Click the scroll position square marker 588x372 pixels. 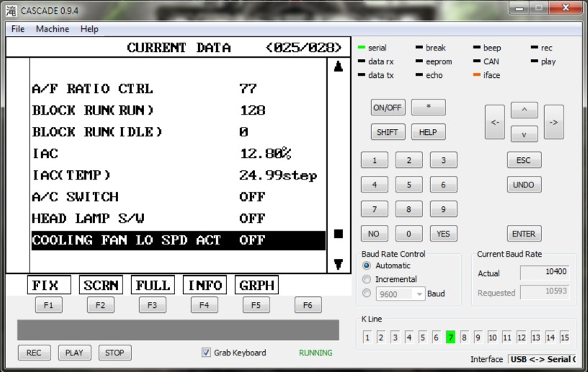338,234
